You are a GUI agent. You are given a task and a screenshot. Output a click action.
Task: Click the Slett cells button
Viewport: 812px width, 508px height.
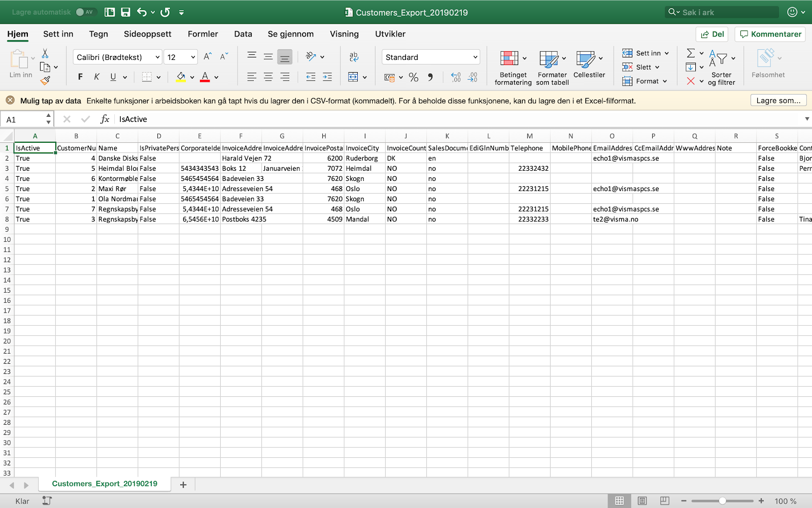click(x=640, y=67)
